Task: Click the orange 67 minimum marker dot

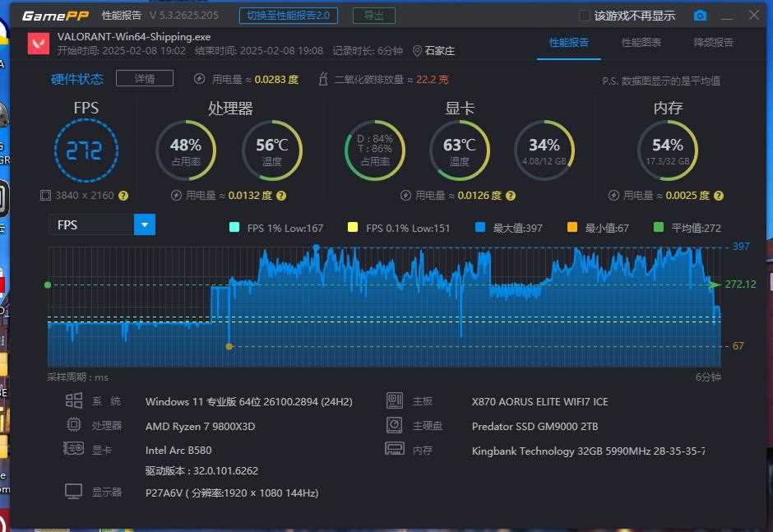Action: tap(229, 347)
